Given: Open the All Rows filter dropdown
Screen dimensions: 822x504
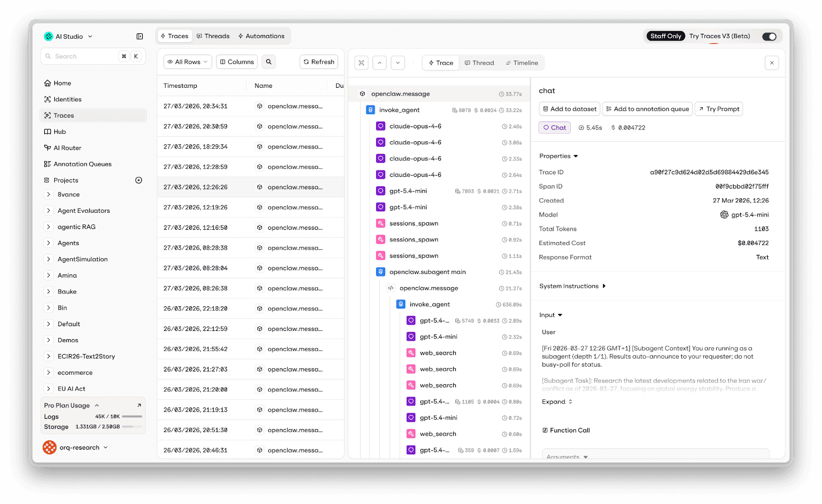Looking at the screenshot, I should pyautogui.click(x=188, y=62).
